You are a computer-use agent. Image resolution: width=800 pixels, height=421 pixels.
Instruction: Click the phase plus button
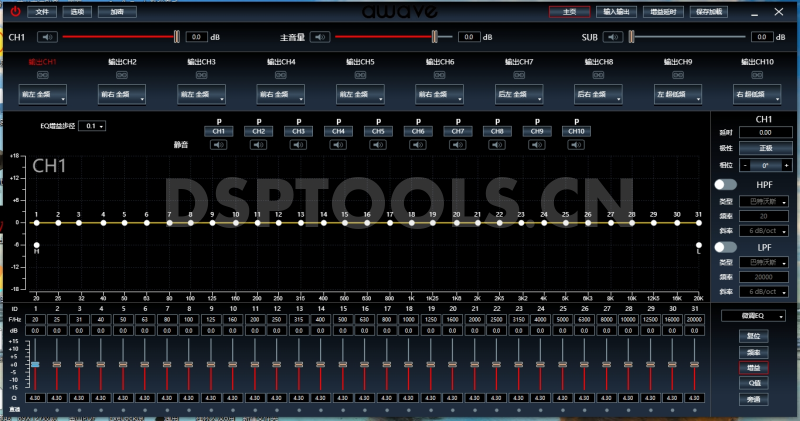(x=786, y=165)
